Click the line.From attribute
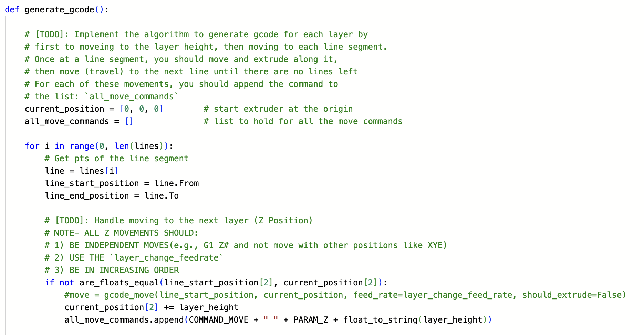This screenshot has height=335, width=644. 177,183
